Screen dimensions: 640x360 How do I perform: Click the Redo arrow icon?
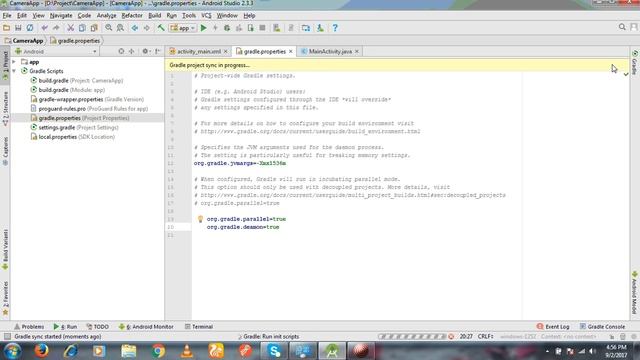[56, 28]
